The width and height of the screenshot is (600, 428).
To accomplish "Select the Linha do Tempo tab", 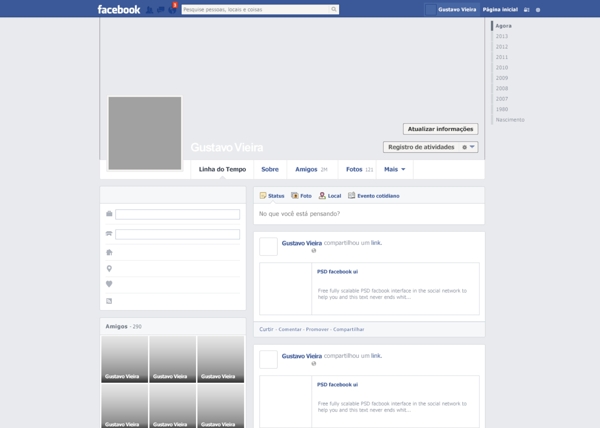I will click(x=222, y=169).
